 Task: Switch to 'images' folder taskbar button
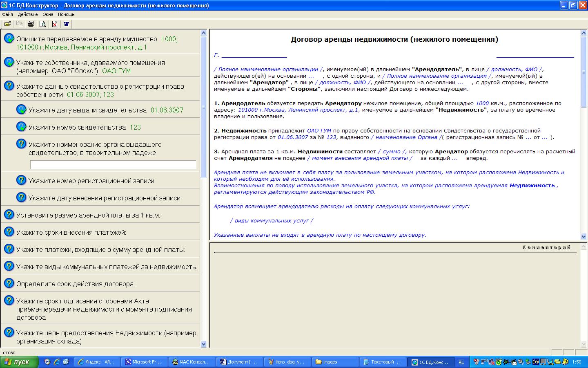[x=335, y=362]
